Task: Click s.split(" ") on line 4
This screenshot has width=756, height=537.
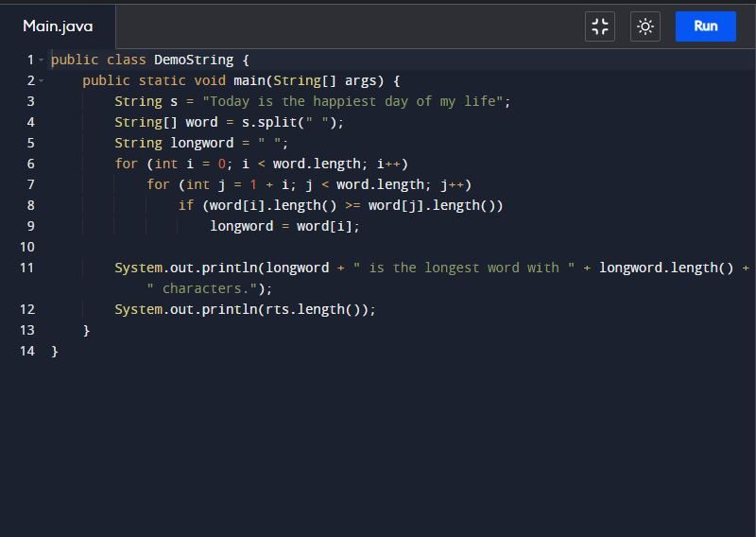Action: [x=289, y=122]
